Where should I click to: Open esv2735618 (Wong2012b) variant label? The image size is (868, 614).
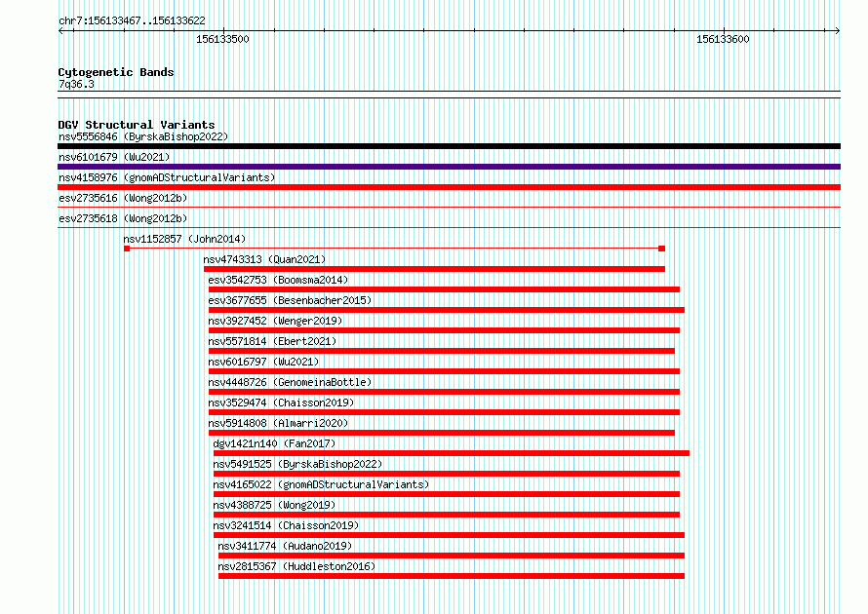point(123,218)
